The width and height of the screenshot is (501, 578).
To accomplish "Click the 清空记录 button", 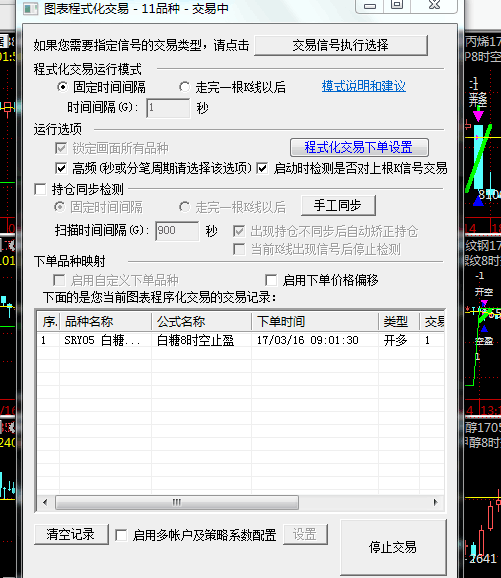I will 71,534.
